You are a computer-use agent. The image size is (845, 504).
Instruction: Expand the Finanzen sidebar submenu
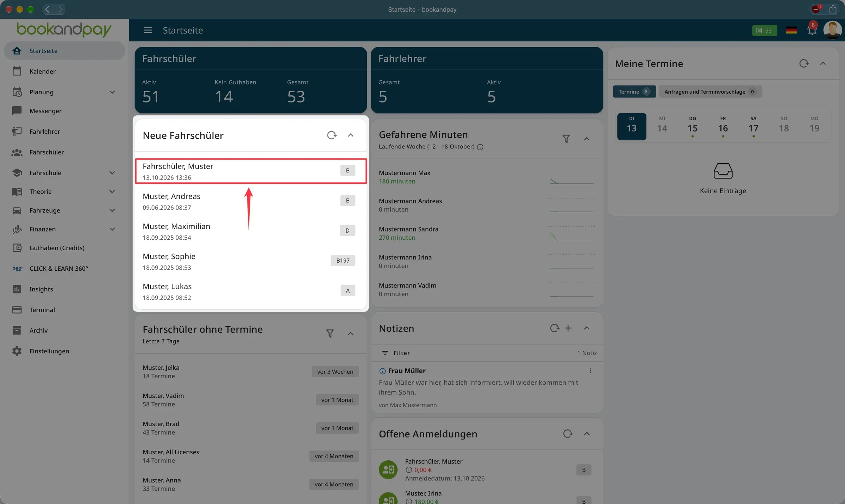[112, 229]
